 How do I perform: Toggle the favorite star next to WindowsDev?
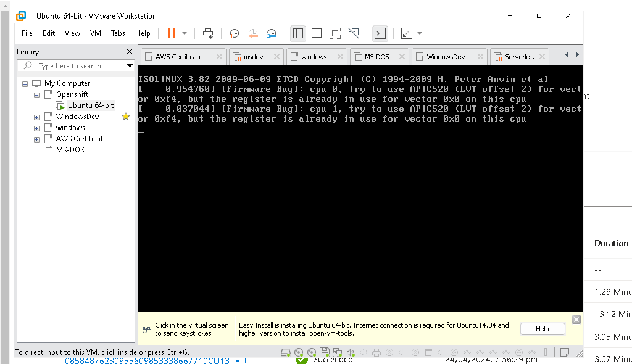click(126, 117)
